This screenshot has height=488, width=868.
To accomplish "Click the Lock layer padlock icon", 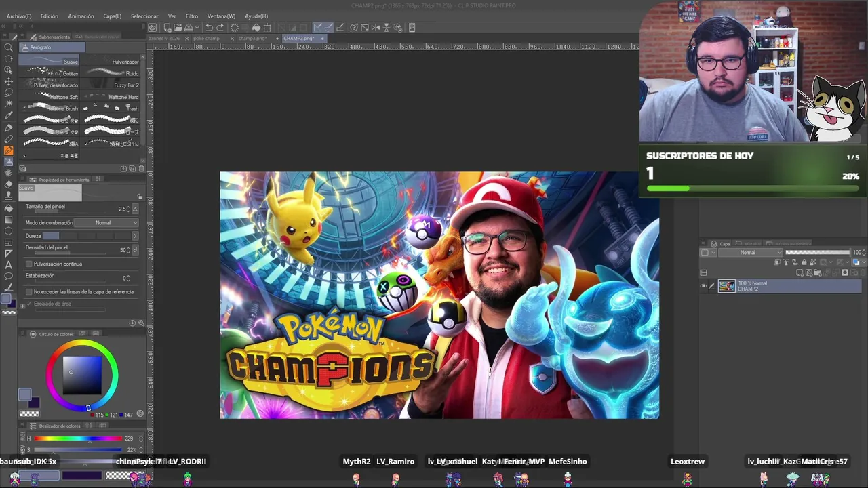I will [x=804, y=262].
